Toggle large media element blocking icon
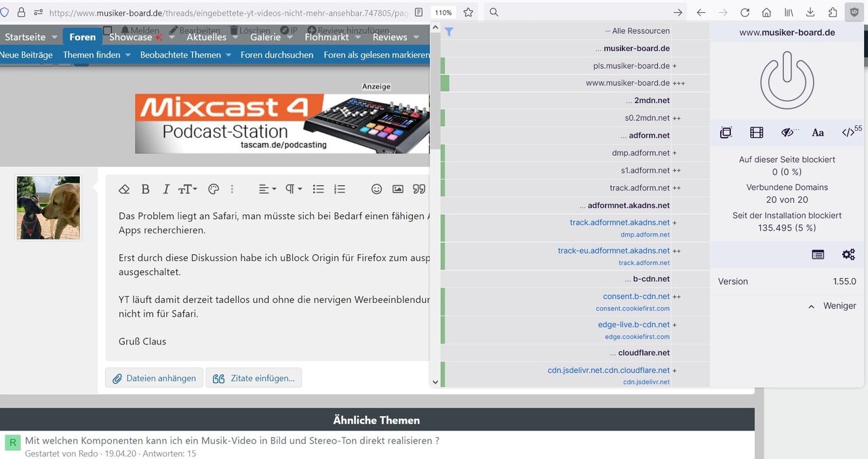 [x=757, y=133]
